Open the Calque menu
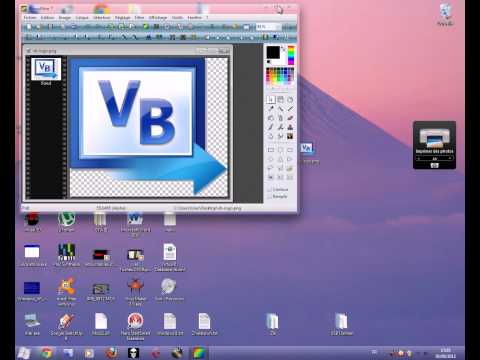The height and width of the screenshot is (360, 480). point(82,17)
